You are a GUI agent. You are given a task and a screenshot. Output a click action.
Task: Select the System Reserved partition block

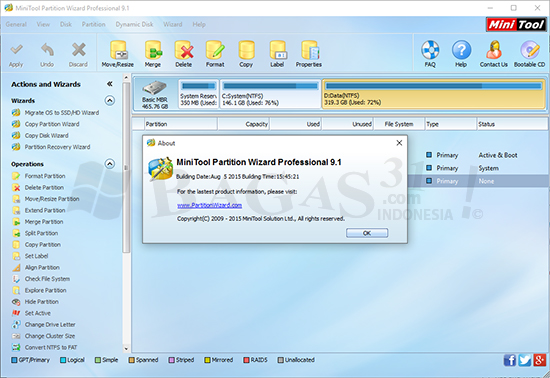(199, 94)
